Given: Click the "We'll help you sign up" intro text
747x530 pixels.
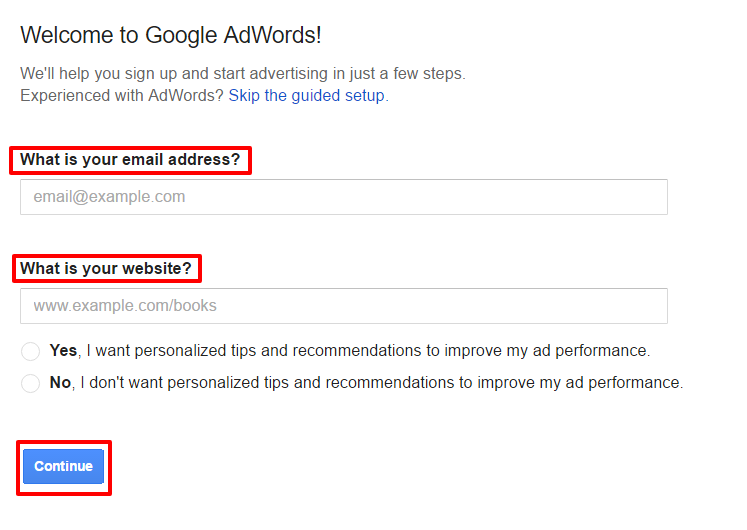Looking at the screenshot, I should point(243,73).
